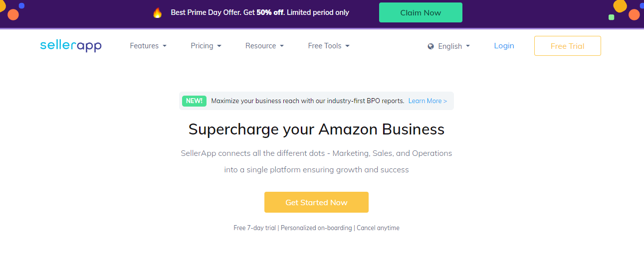The width and height of the screenshot is (644, 256).
Task: Click the globe icon beside English
Action: pos(431,46)
